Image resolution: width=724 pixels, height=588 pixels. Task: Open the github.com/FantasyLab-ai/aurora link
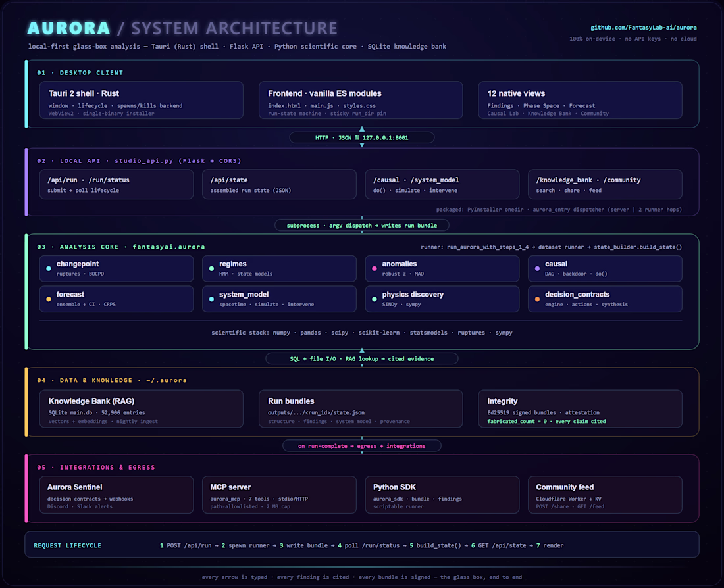click(x=644, y=28)
